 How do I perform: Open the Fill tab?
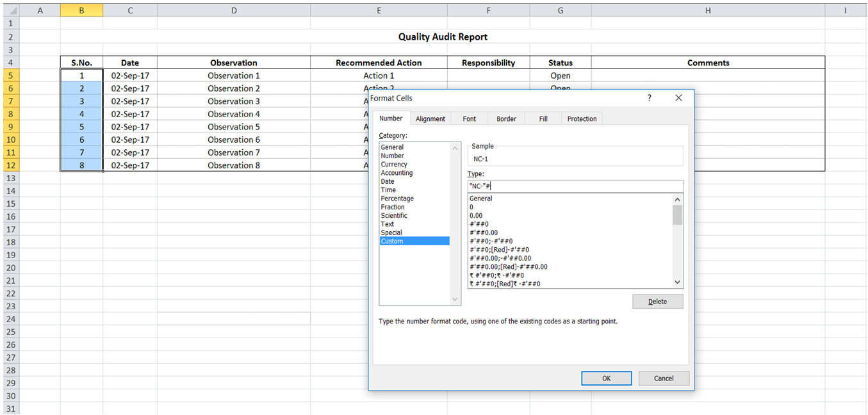pyautogui.click(x=542, y=118)
